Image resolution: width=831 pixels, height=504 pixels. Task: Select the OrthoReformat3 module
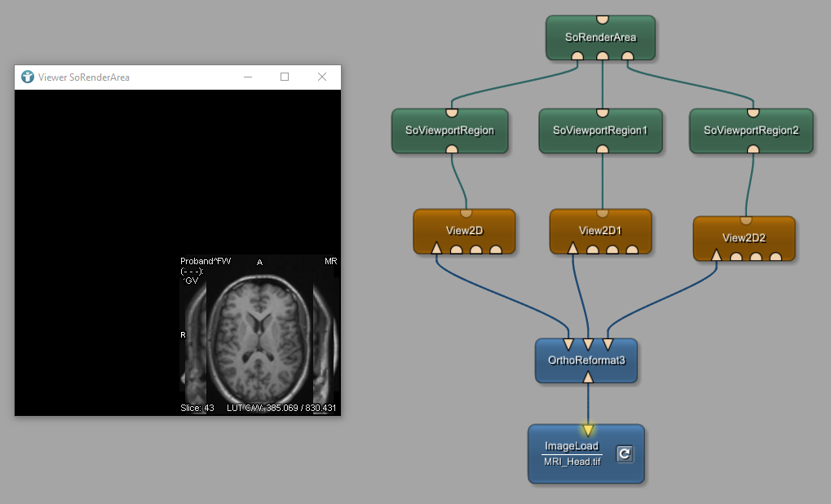[586, 360]
